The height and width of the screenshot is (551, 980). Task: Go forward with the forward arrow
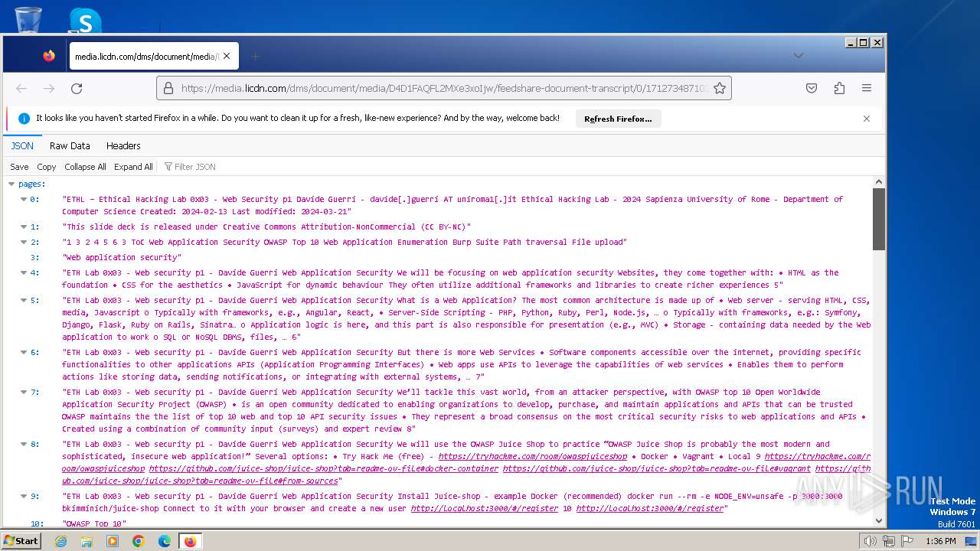point(49,89)
